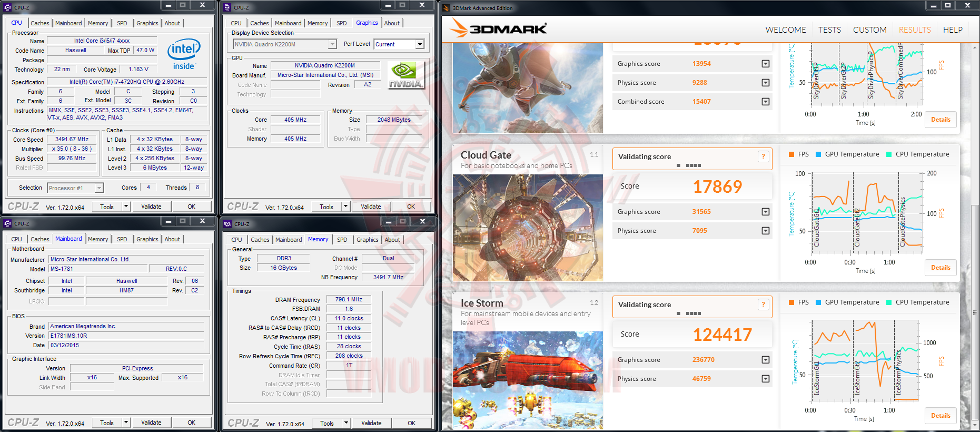Expand the Cloud Gate Physics score 7095 row
The width and height of the screenshot is (980, 432).
point(766,231)
